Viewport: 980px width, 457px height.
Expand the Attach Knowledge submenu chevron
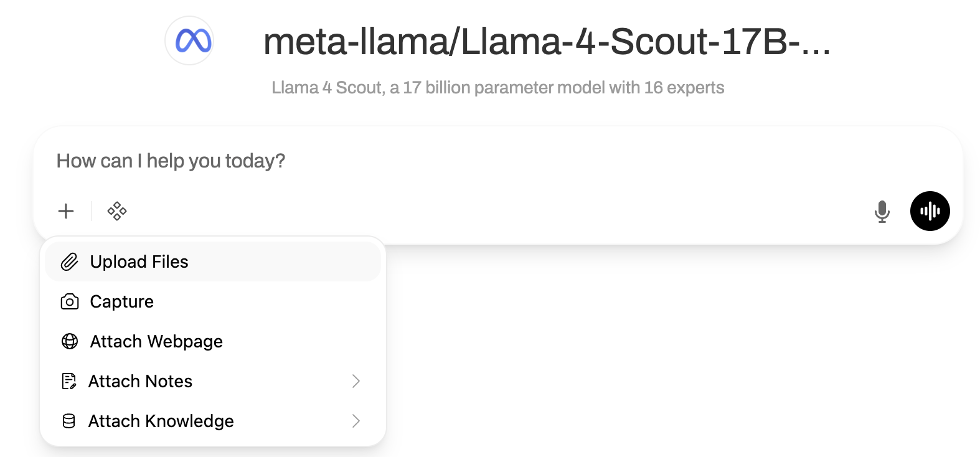point(356,421)
